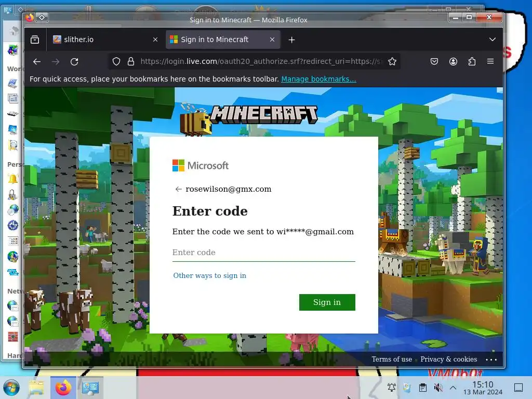Screen dimensions: 532x399
Task: Open more options ellipsis in footer
Action: click(x=491, y=360)
